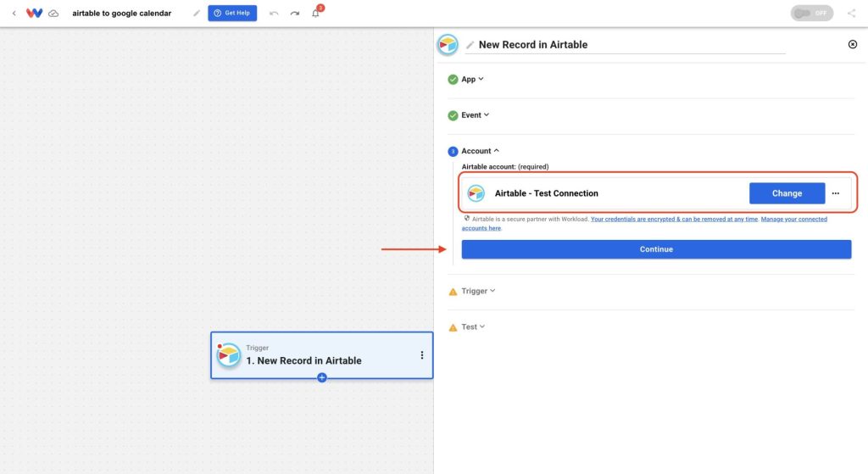This screenshot has height=474, width=868.
Task: Expand the Event section
Action: tap(475, 115)
